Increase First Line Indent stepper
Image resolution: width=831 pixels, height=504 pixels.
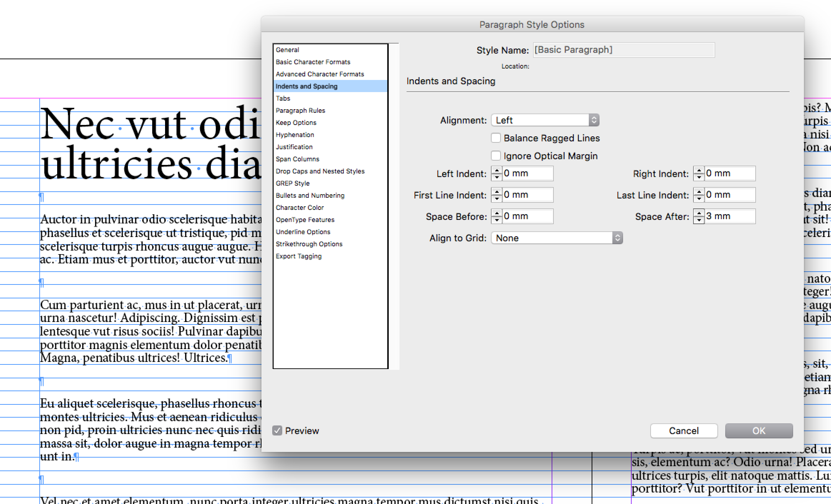497,192
